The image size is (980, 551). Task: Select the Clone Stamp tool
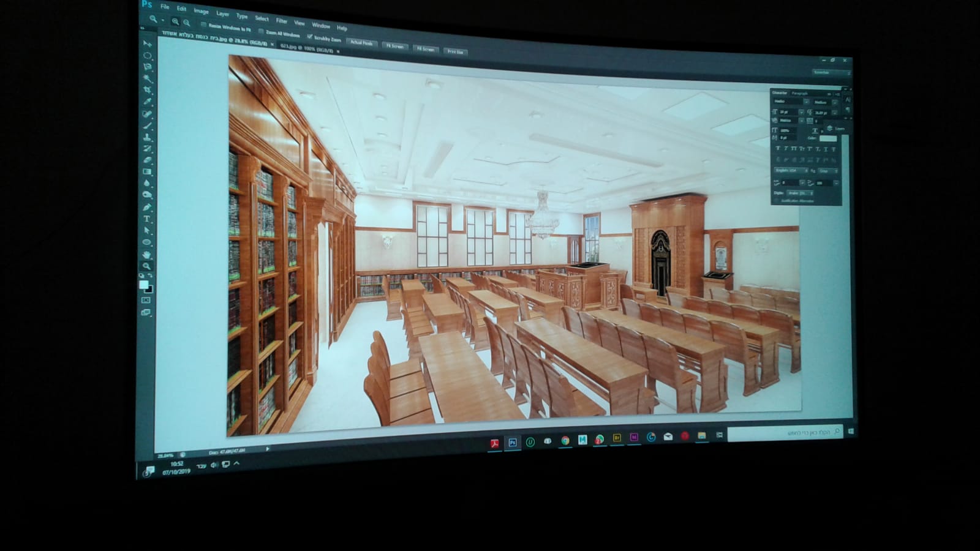[147, 137]
